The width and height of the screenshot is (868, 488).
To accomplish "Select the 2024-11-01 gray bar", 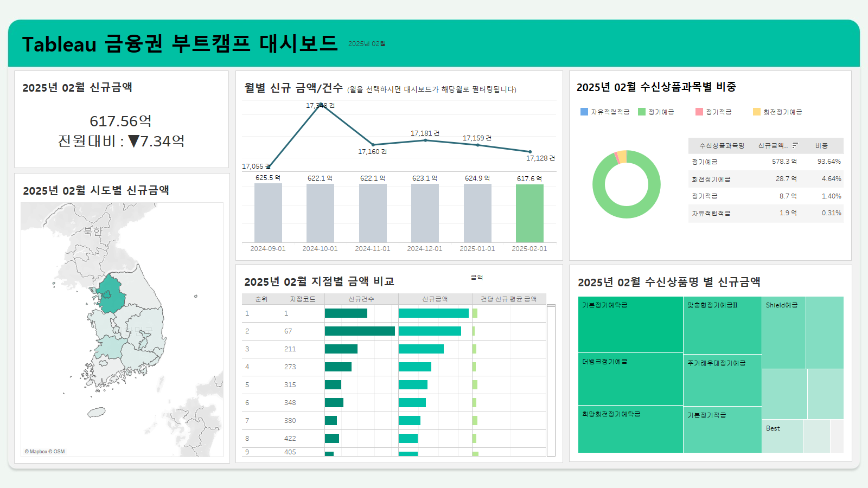I will (x=373, y=213).
